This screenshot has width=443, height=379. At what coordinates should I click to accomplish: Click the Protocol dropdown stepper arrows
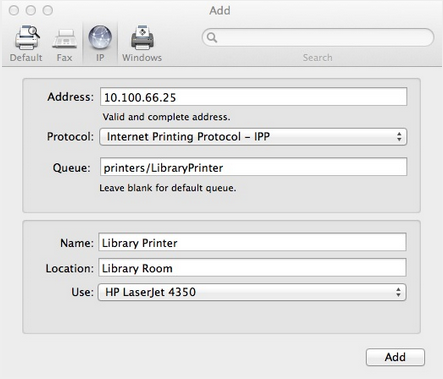[x=399, y=137]
